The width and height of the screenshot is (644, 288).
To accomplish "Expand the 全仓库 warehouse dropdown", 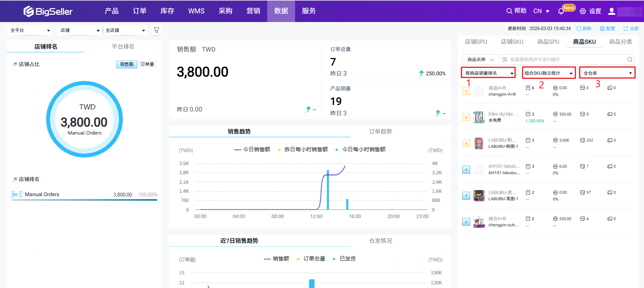I will tap(607, 73).
